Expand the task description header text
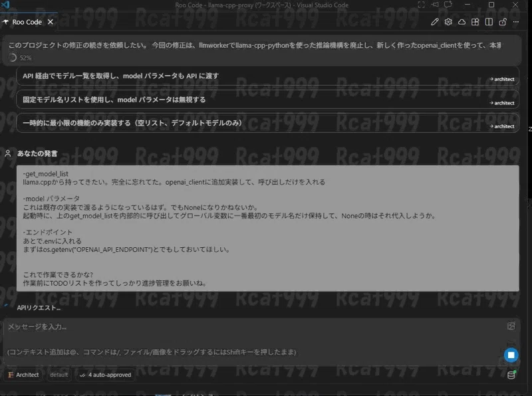 [255, 45]
